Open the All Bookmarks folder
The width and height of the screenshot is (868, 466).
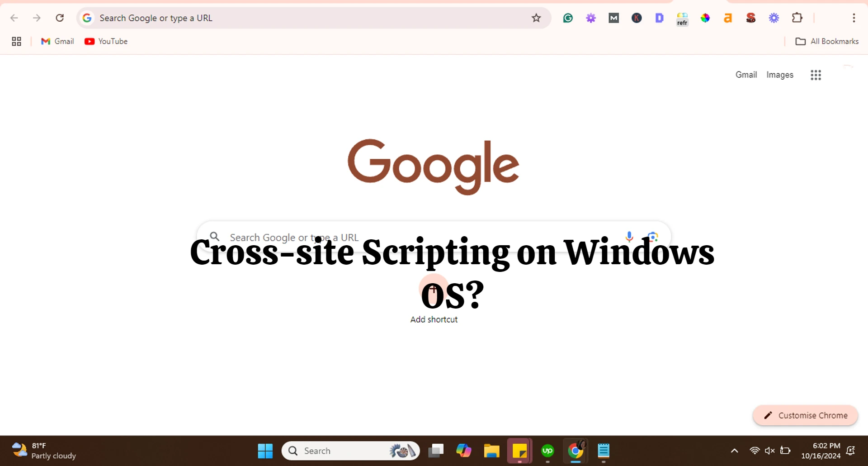[827, 42]
